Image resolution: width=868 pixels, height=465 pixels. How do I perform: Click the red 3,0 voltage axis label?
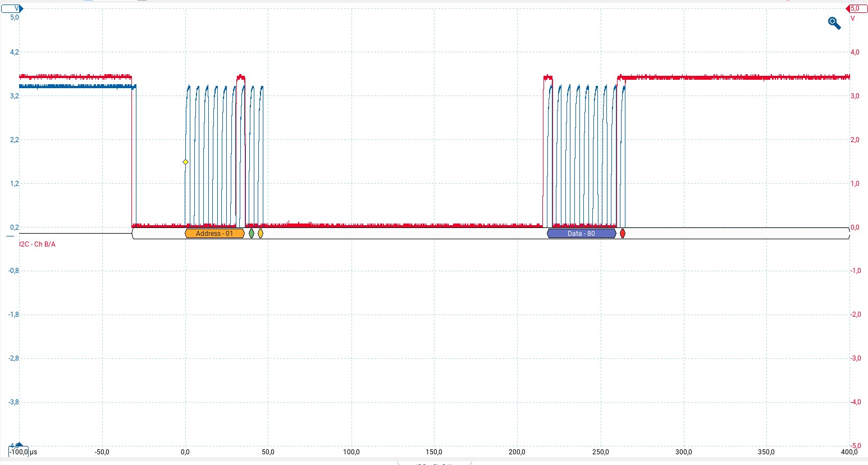pos(855,96)
